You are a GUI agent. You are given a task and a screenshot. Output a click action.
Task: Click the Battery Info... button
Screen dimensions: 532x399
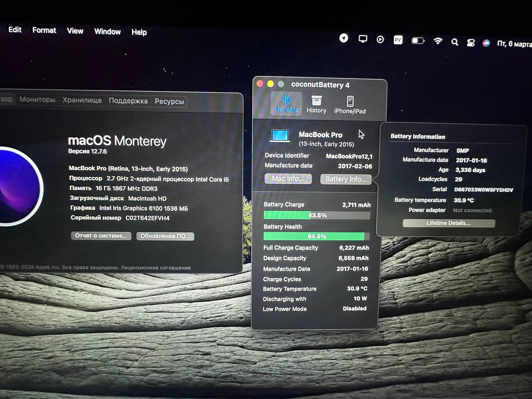coord(346,179)
